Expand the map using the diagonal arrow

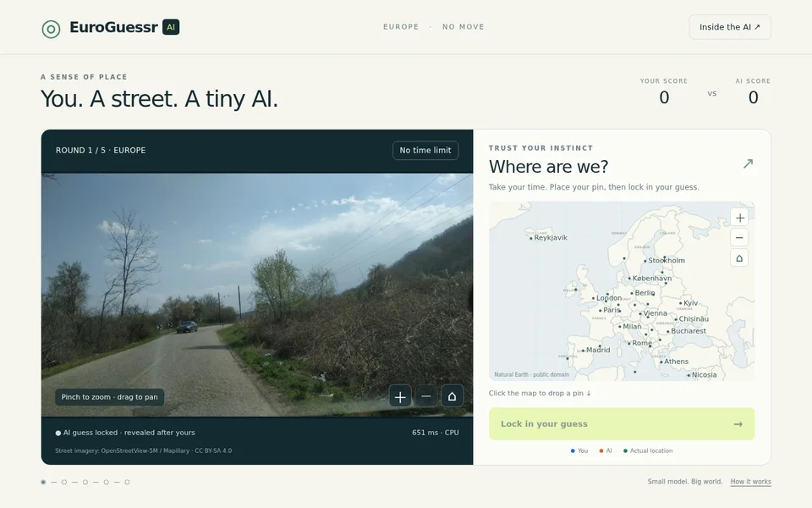coord(748,163)
